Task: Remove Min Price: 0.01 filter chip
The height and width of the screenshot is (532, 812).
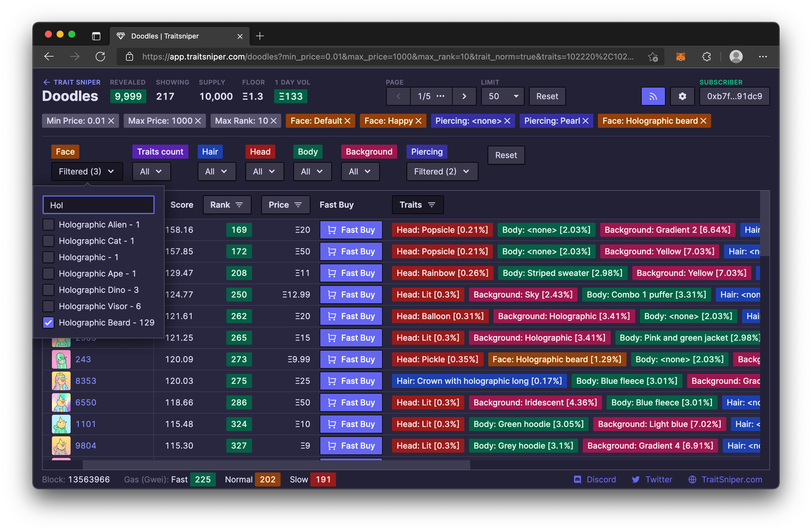Action: pyautogui.click(x=111, y=121)
